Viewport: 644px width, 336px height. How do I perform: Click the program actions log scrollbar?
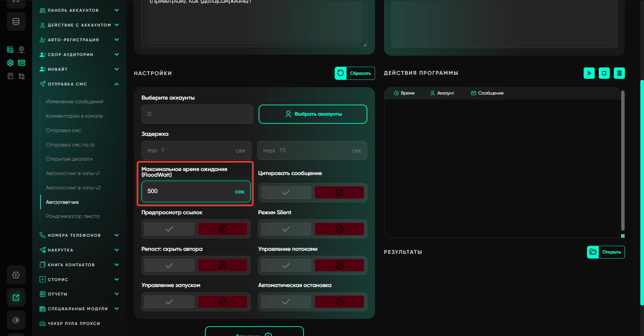[x=623, y=161]
